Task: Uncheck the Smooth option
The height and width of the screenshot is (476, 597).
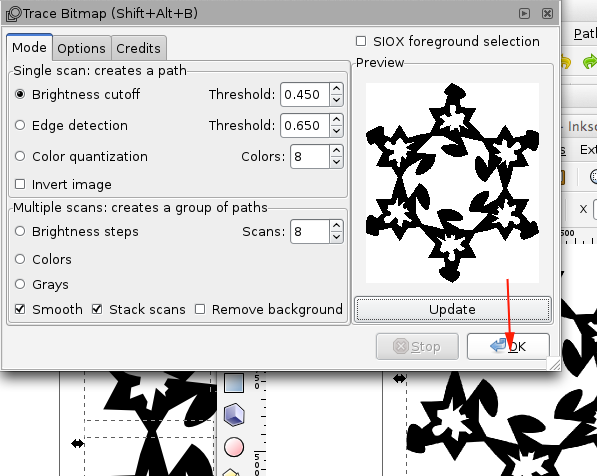Action: (x=20, y=309)
